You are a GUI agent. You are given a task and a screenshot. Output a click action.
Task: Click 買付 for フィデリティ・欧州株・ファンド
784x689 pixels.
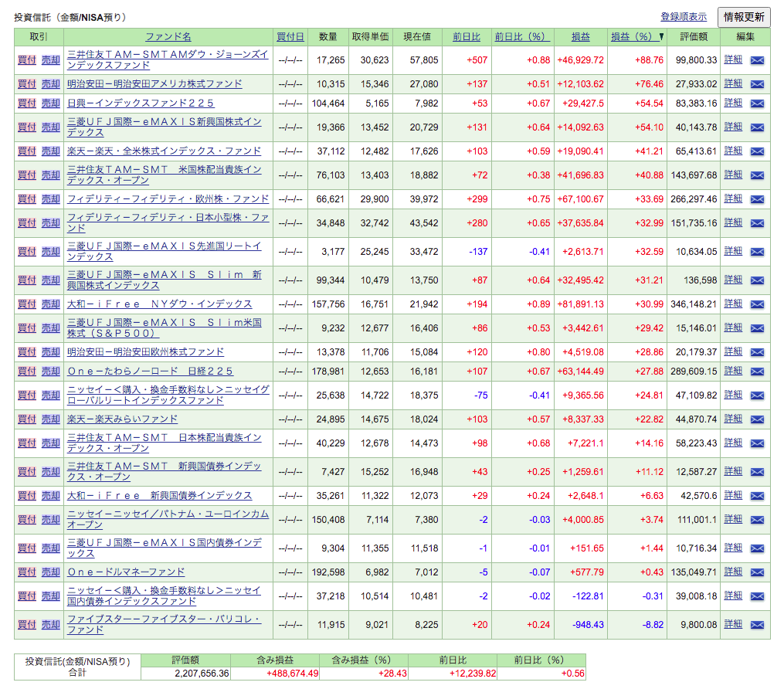27,199
